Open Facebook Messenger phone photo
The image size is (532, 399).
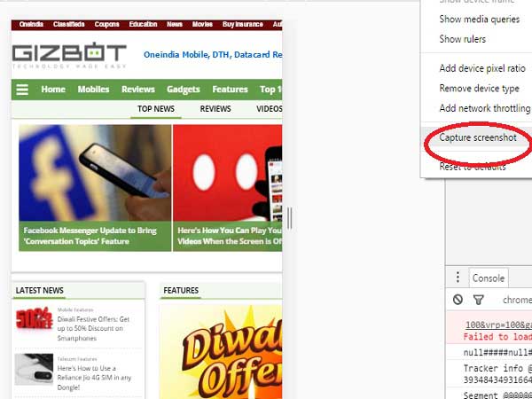[95, 173]
